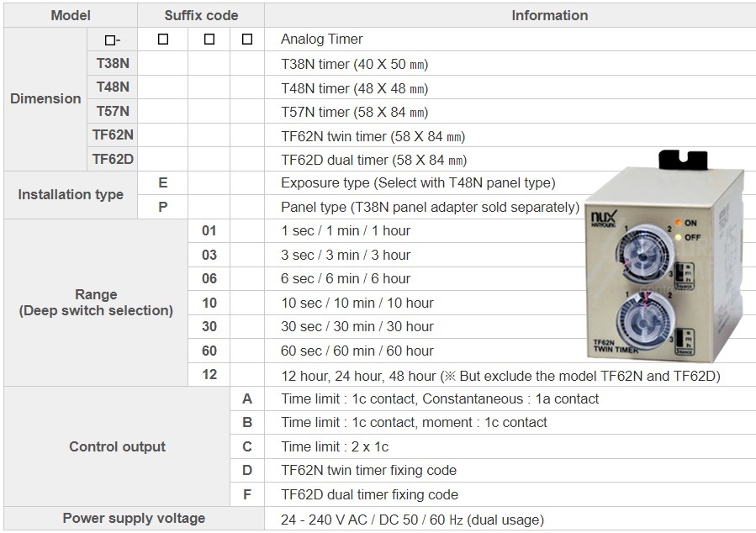The height and width of the screenshot is (533, 756).
Task: Click the "Model" column header
Action: coord(71,15)
